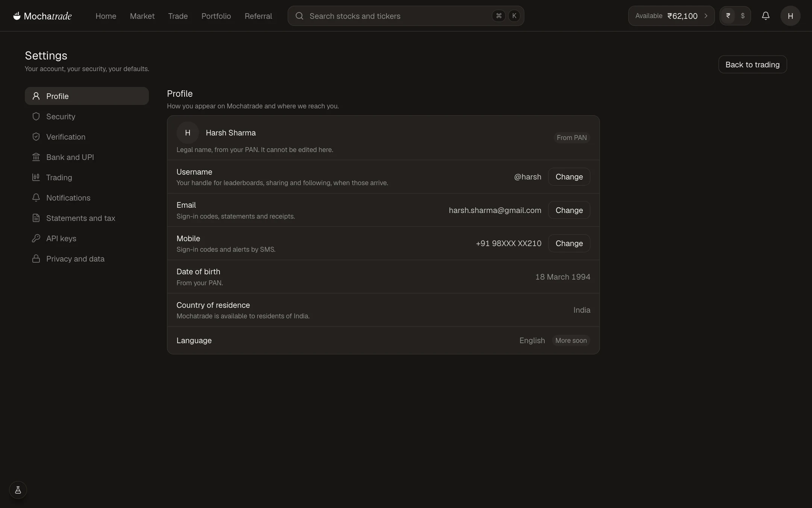Open the Trade tab
This screenshot has height=508, width=812.
178,16
